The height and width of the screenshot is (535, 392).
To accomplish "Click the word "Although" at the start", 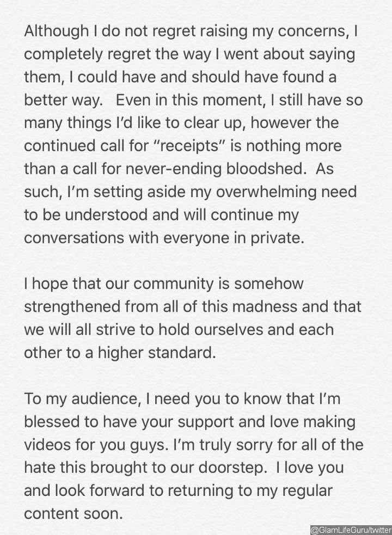I will (x=57, y=32).
